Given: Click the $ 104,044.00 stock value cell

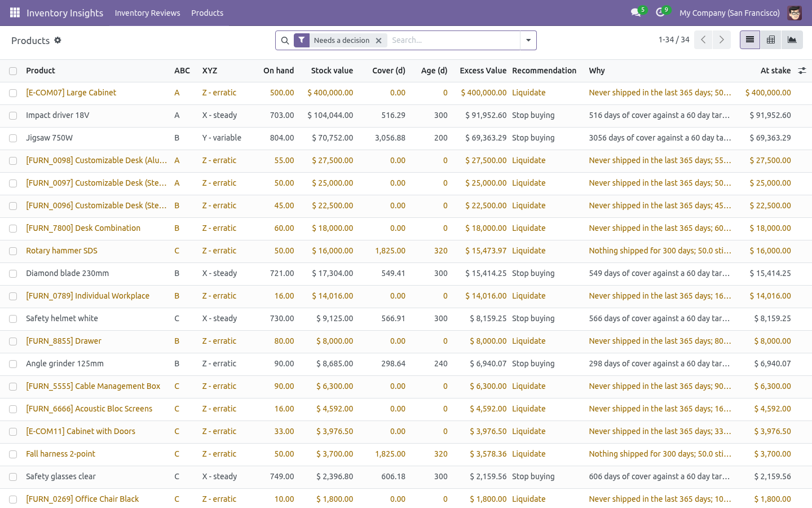Looking at the screenshot, I should (330, 115).
